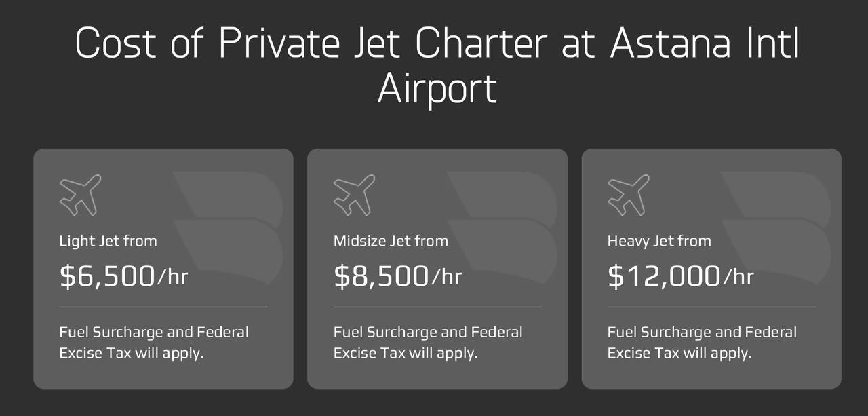Click the divider line in Light Jet card
868x416 pixels.
163,307
